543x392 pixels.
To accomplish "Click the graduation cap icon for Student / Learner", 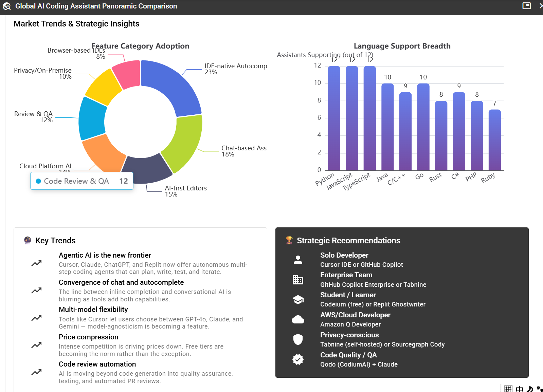I will click(298, 300).
